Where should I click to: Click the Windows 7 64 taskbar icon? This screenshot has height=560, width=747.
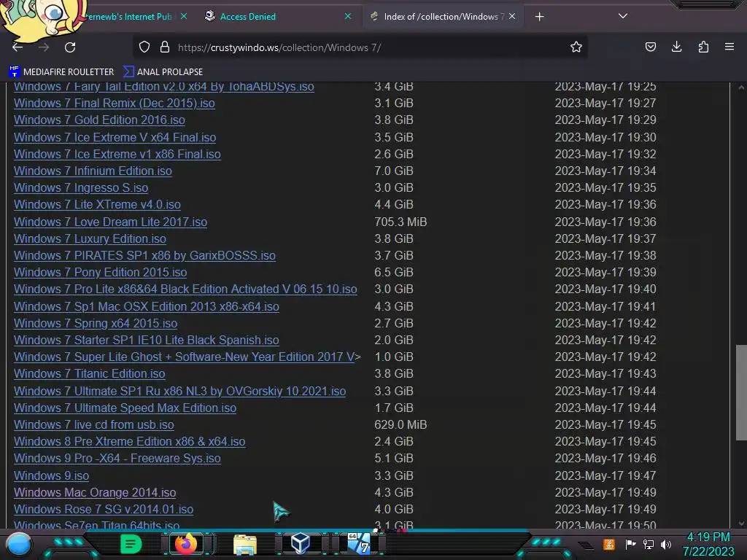[358, 544]
